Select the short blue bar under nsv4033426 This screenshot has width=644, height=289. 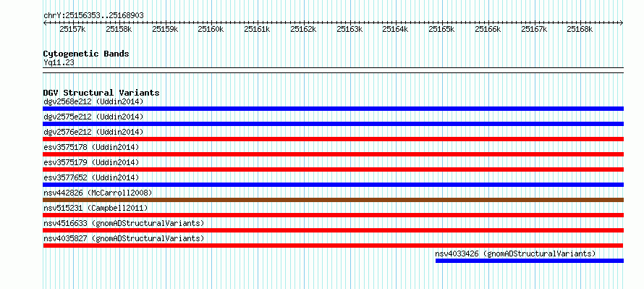point(530,261)
